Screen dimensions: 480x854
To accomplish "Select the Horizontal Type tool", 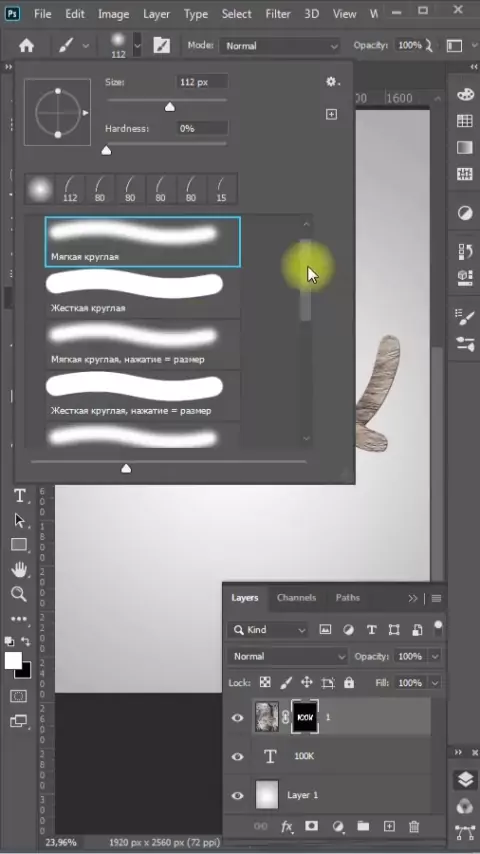I will coord(20,496).
